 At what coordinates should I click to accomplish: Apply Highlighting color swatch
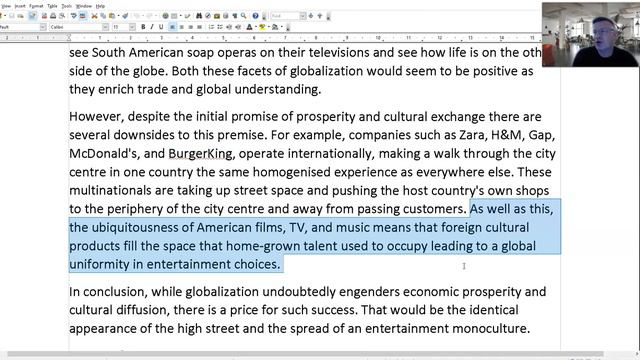pos(262,27)
